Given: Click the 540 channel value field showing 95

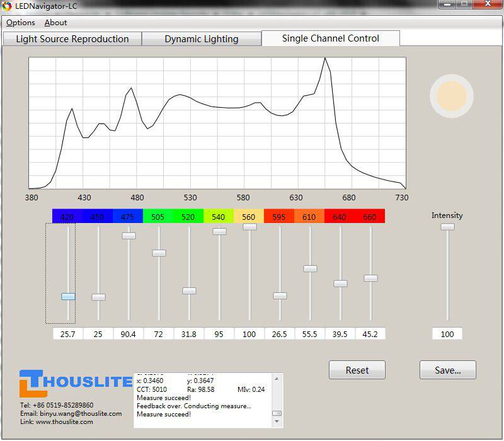Looking at the screenshot, I should (219, 334).
